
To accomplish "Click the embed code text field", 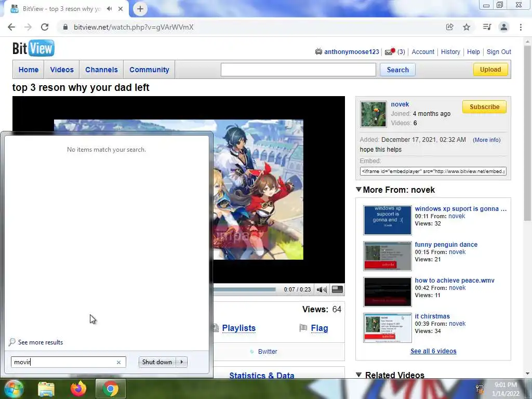I will tap(433, 171).
